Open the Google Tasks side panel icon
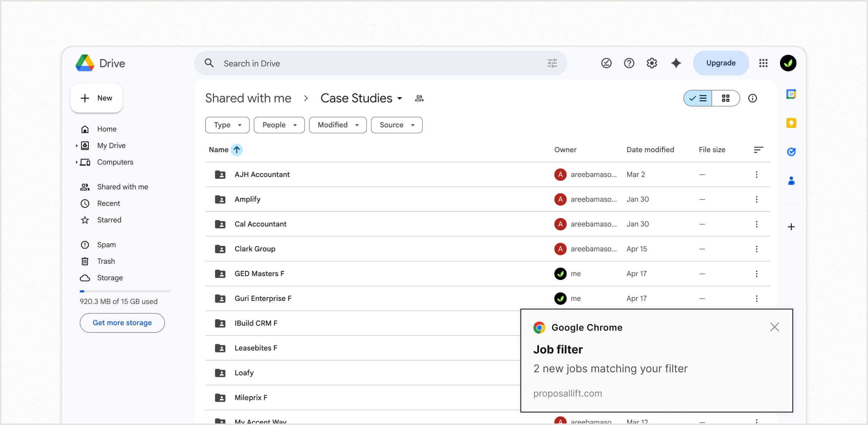868x425 pixels. (x=791, y=152)
